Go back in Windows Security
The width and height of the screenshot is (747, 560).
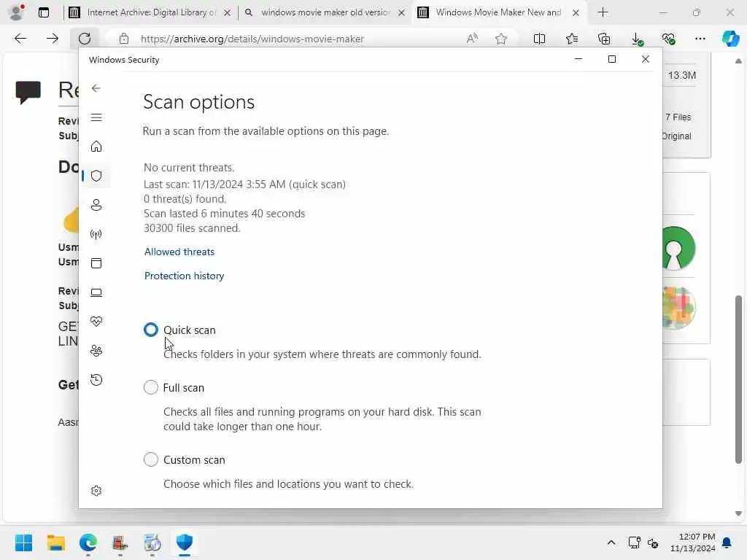(x=96, y=88)
